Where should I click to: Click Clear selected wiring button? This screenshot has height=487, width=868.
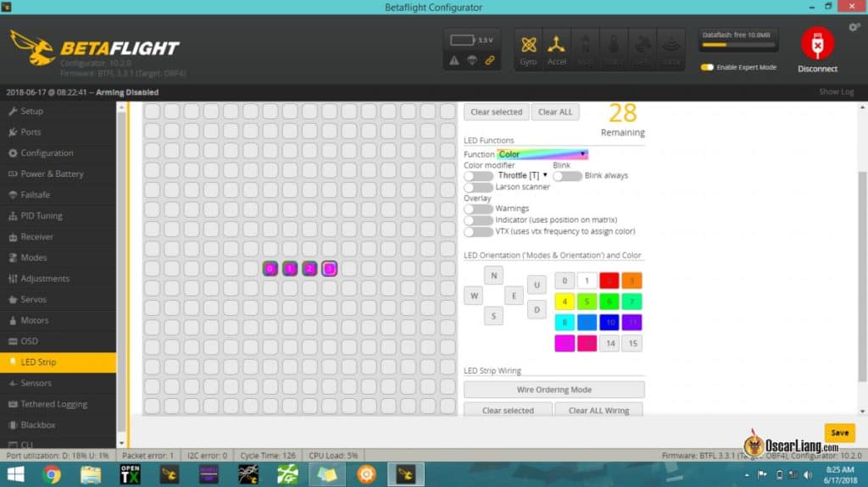tap(508, 410)
